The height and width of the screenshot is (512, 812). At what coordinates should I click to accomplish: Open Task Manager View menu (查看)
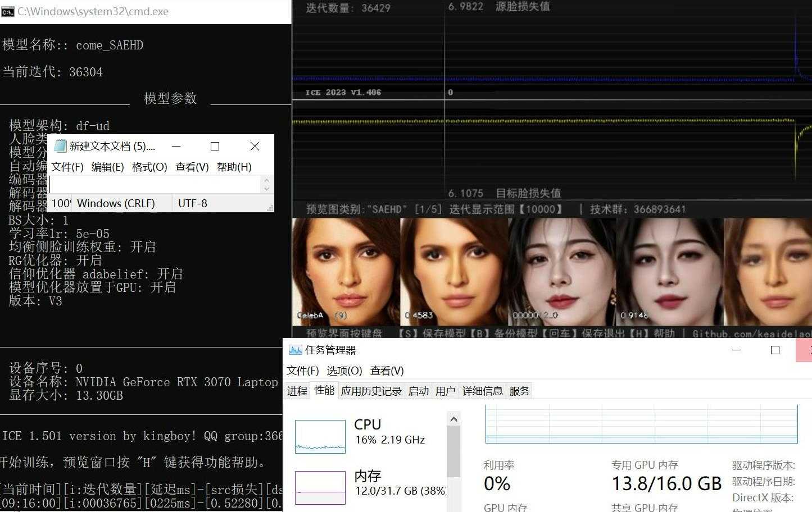[387, 371]
